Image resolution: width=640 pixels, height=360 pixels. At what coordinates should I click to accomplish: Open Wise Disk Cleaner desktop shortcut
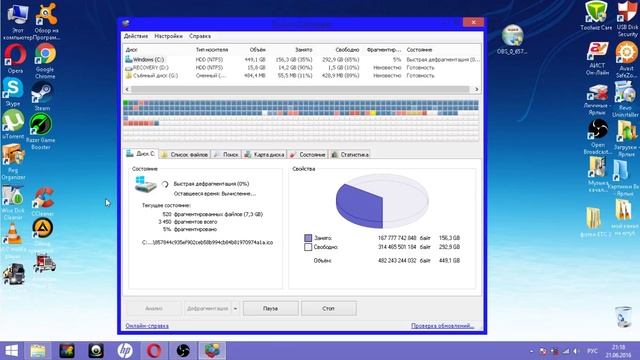(13, 203)
